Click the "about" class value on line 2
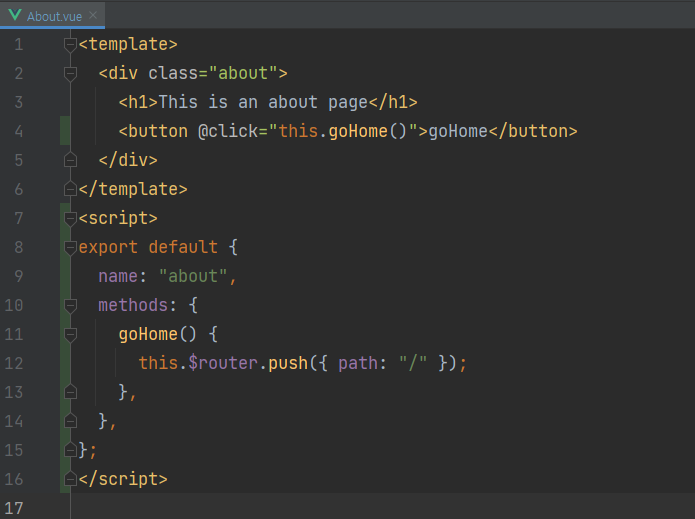This screenshot has height=519, width=695. 243,73
